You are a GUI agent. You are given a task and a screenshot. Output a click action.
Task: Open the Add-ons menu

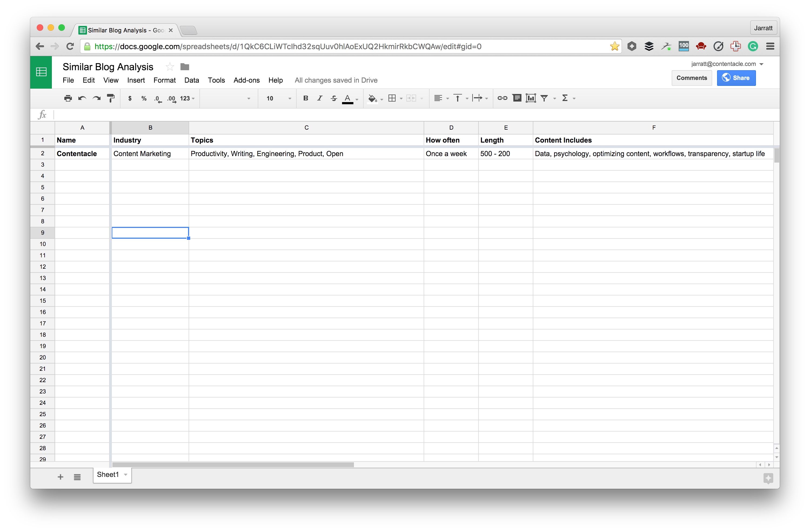(246, 80)
